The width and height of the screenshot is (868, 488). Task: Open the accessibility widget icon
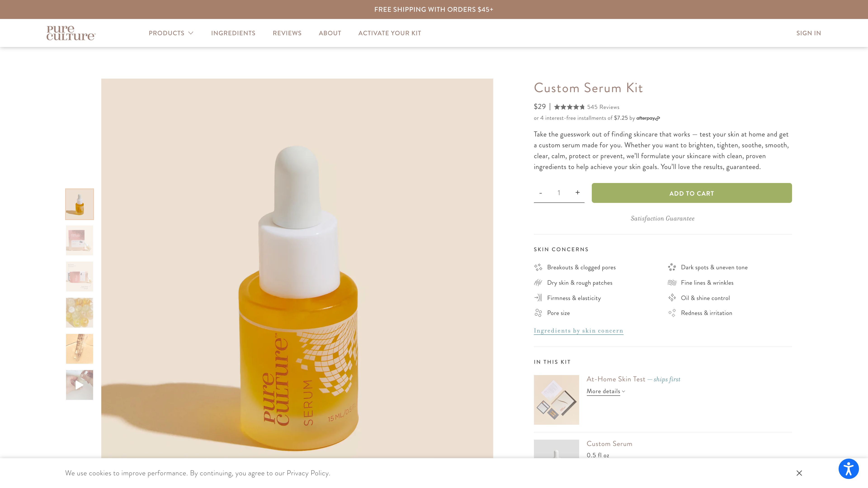[x=848, y=469]
